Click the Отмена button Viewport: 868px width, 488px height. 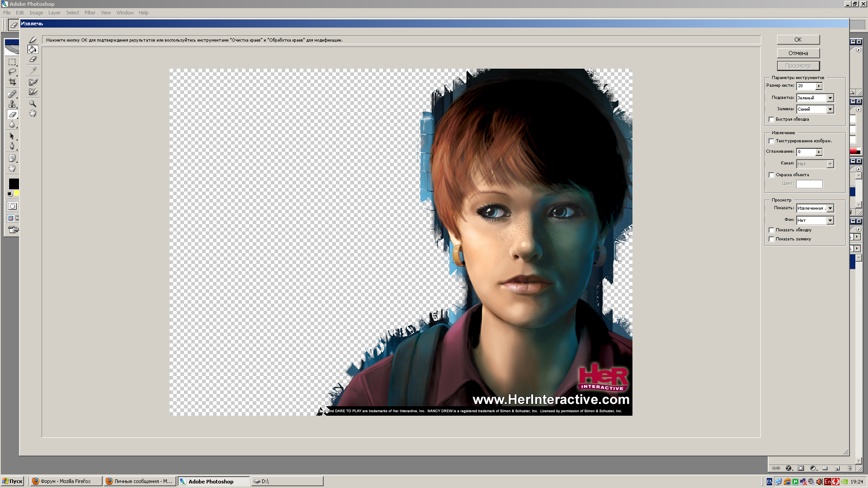click(798, 53)
